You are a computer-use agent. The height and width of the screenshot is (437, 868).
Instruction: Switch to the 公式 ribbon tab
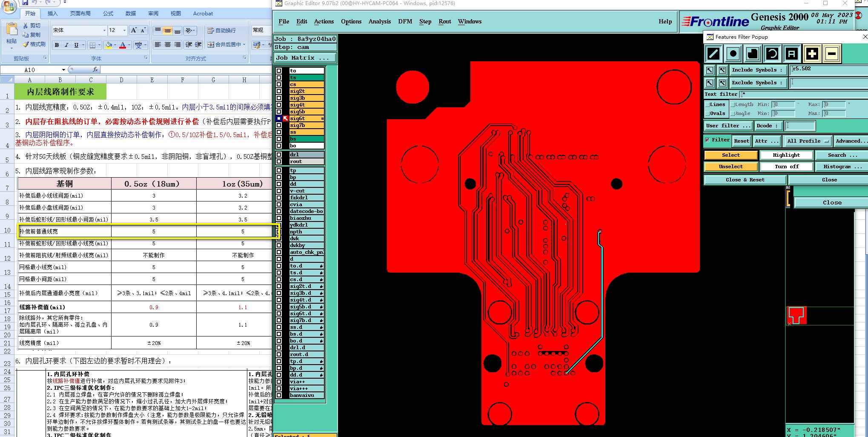pyautogui.click(x=108, y=14)
